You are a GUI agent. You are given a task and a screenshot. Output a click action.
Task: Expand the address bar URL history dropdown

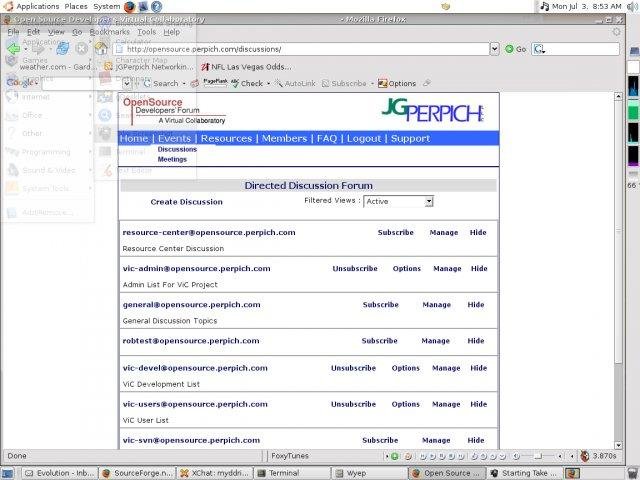(494, 48)
